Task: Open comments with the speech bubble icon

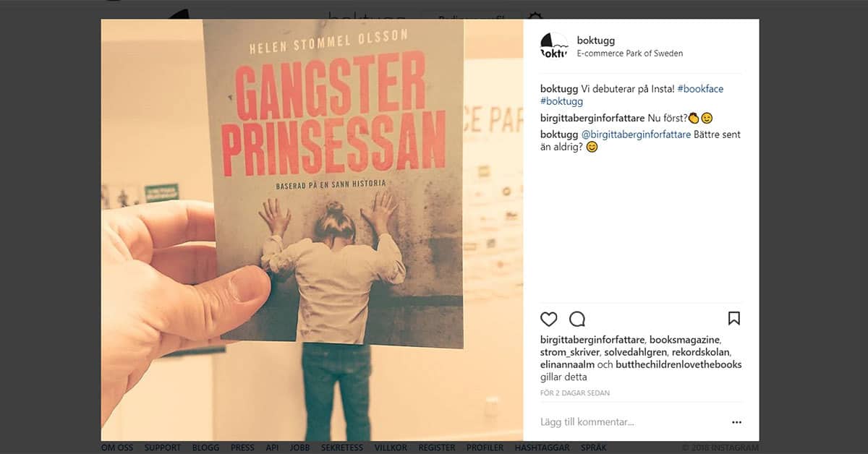Action: (x=577, y=319)
